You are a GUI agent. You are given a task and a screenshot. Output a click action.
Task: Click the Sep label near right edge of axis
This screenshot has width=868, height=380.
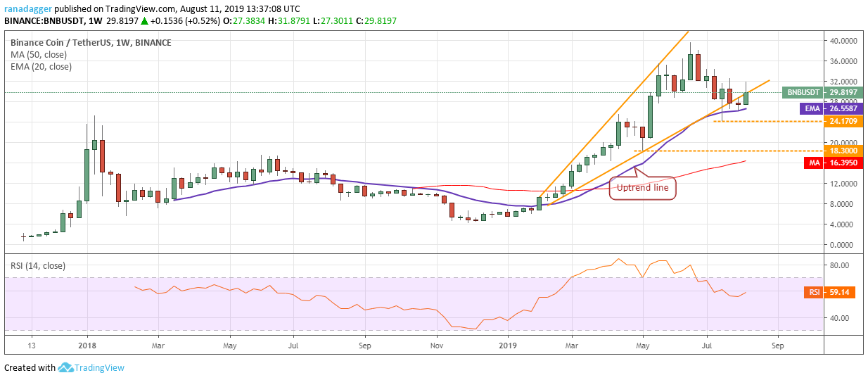pyautogui.click(x=777, y=346)
